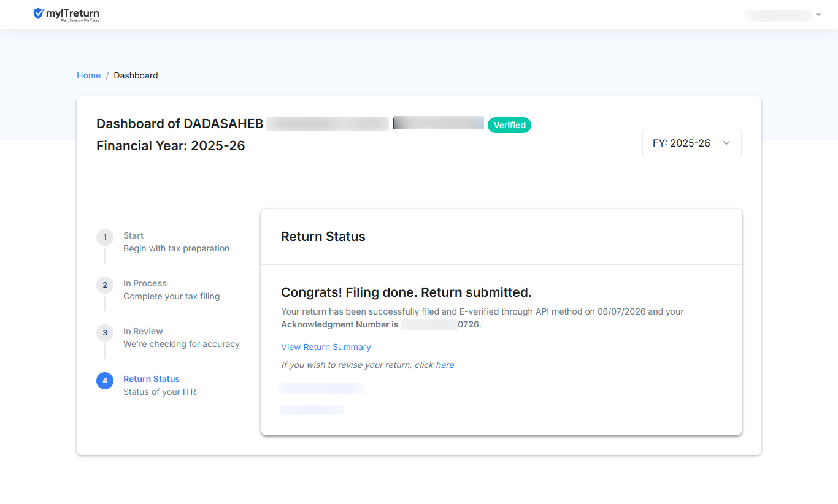Image resolution: width=838 pixels, height=504 pixels.
Task: Select step 4 blue circle icon
Action: point(105,381)
